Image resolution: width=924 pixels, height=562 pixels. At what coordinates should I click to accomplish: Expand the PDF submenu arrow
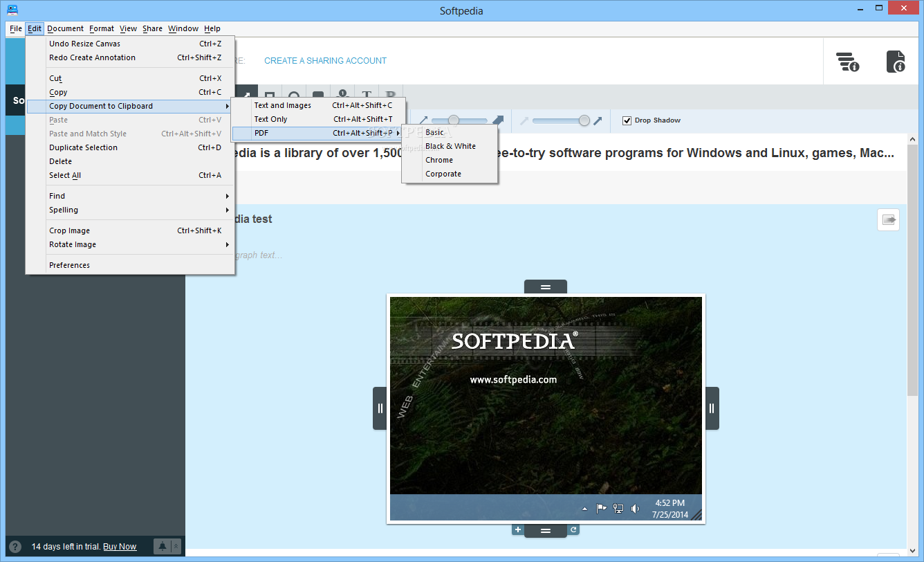[x=398, y=133]
